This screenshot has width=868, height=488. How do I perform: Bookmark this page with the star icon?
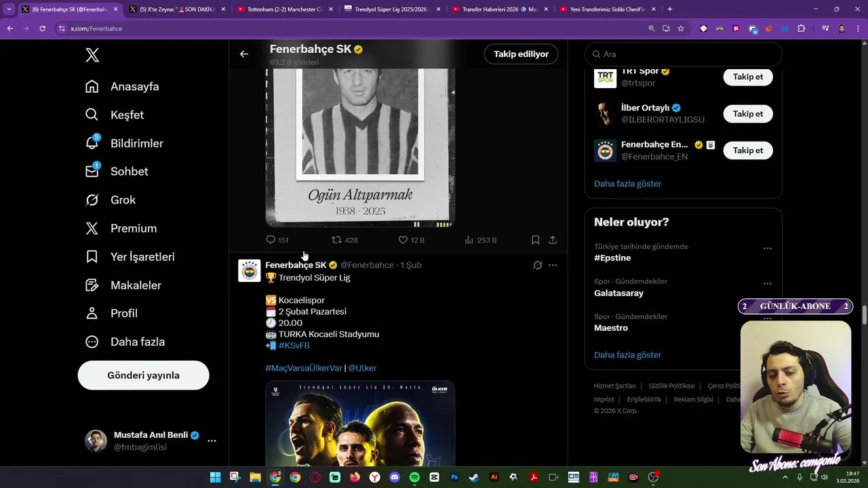point(681,28)
